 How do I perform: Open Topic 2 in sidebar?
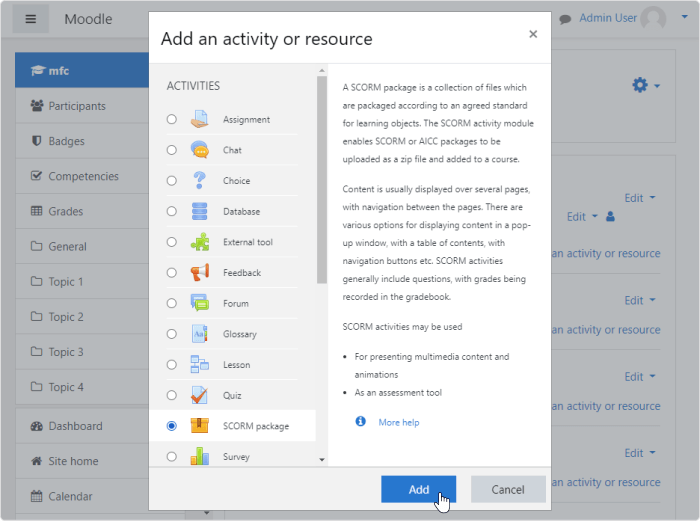click(82, 317)
